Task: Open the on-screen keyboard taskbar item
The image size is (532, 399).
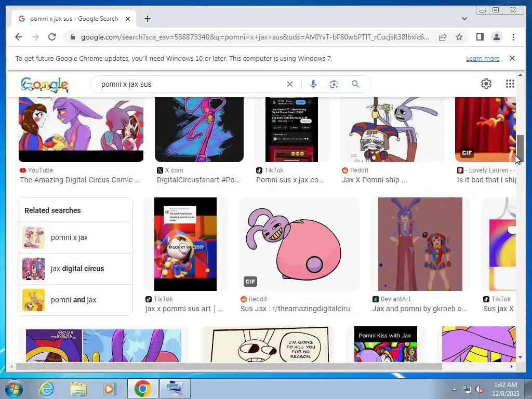Action: [175, 389]
